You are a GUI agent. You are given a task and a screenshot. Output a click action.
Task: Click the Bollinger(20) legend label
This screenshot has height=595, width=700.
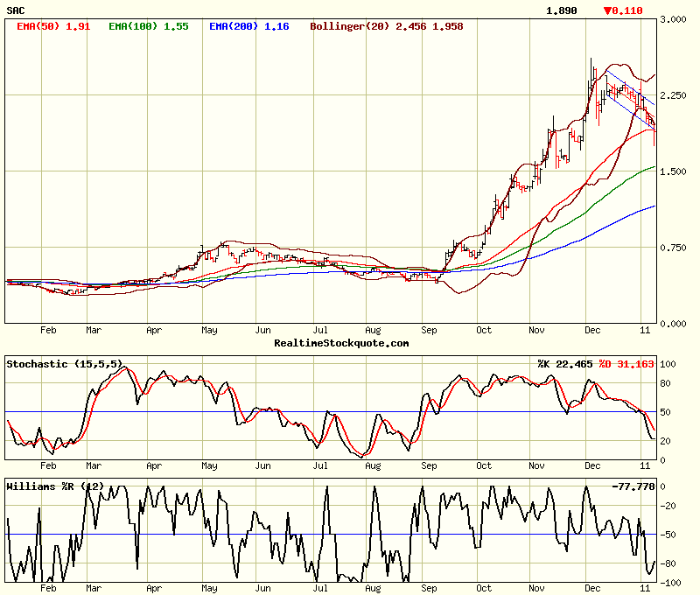pyautogui.click(x=387, y=26)
